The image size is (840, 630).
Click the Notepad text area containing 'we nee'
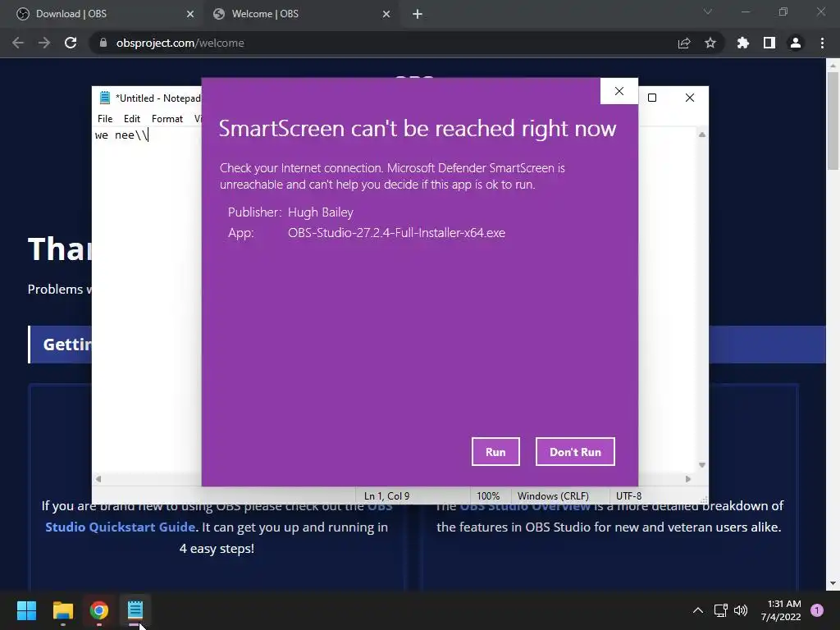[147, 300]
